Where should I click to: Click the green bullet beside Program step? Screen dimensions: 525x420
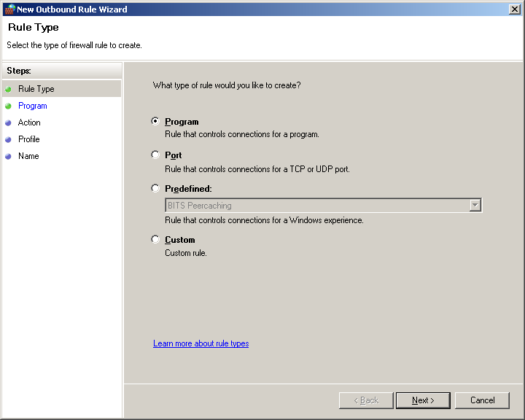(8, 106)
